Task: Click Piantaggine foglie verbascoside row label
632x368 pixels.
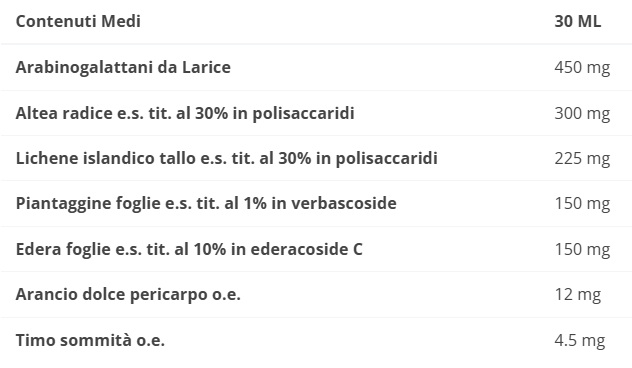Action: 206,204
